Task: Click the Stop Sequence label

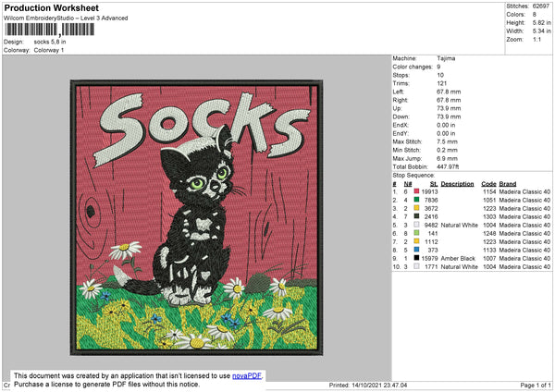Action: point(413,174)
